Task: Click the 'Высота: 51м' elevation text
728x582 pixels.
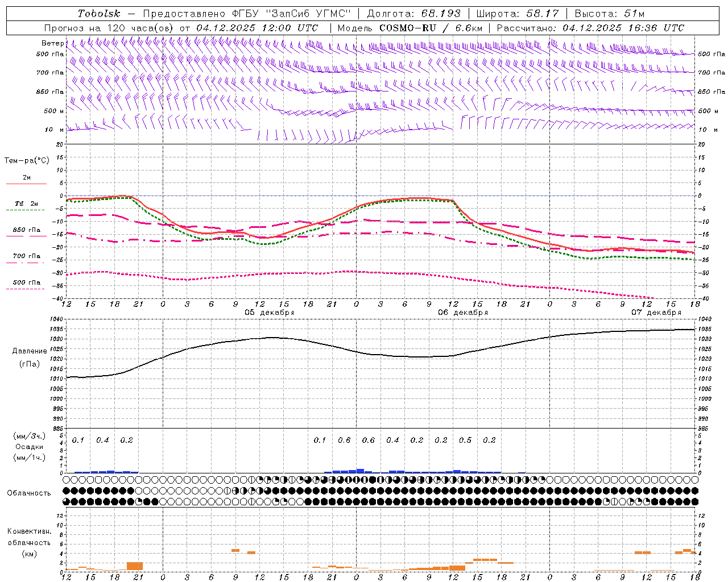Action: tap(610, 14)
